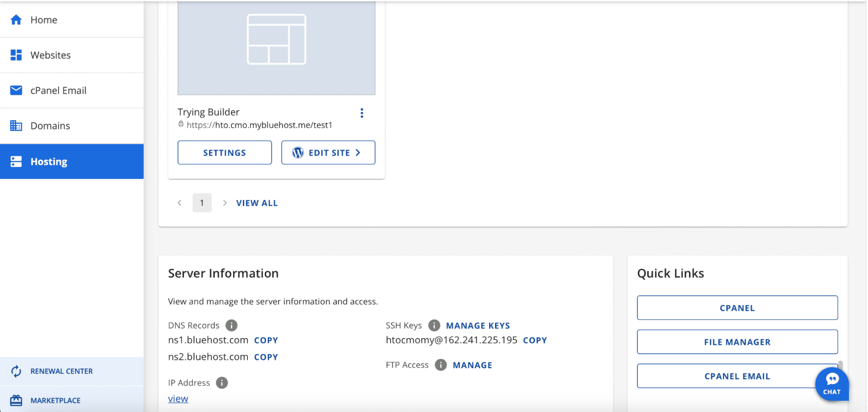Open the Marketplace

55,400
